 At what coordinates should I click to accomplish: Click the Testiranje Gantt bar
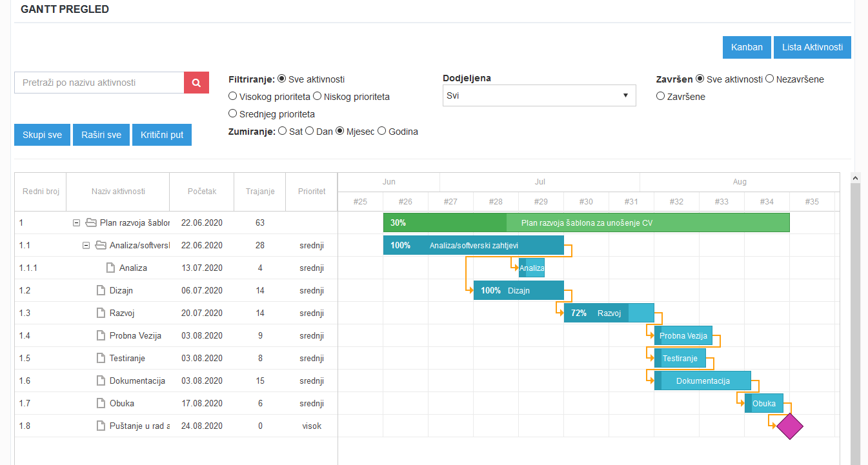pyautogui.click(x=680, y=358)
